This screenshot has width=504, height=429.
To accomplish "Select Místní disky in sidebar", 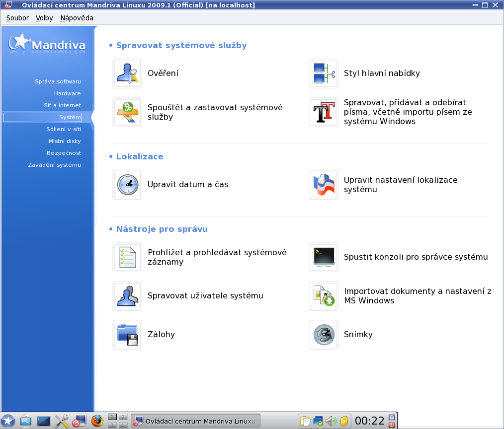I will tap(65, 141).
